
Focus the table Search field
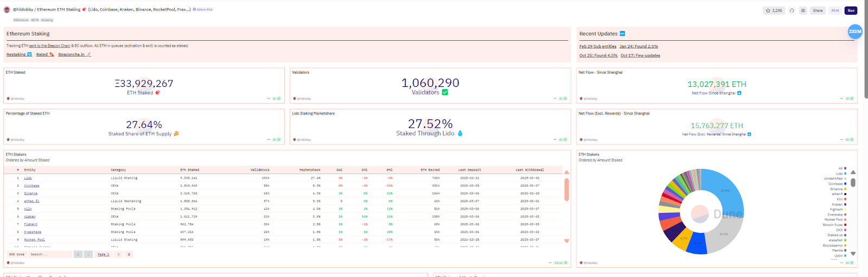(50, 254)
